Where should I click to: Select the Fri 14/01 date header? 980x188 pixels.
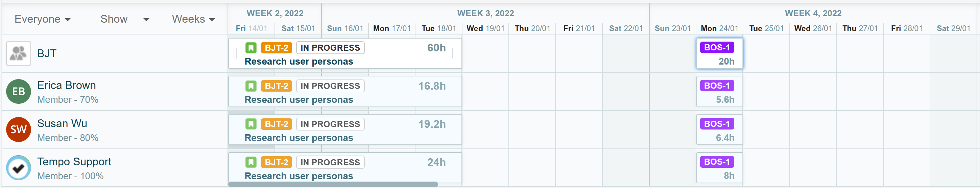[251, 28]
